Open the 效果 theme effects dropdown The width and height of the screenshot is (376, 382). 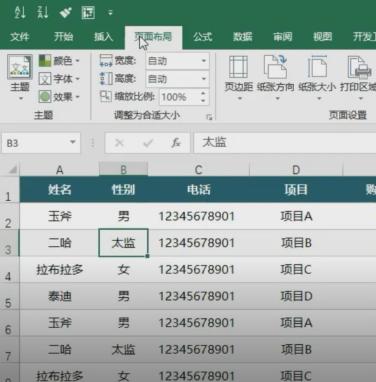[59, 97]
